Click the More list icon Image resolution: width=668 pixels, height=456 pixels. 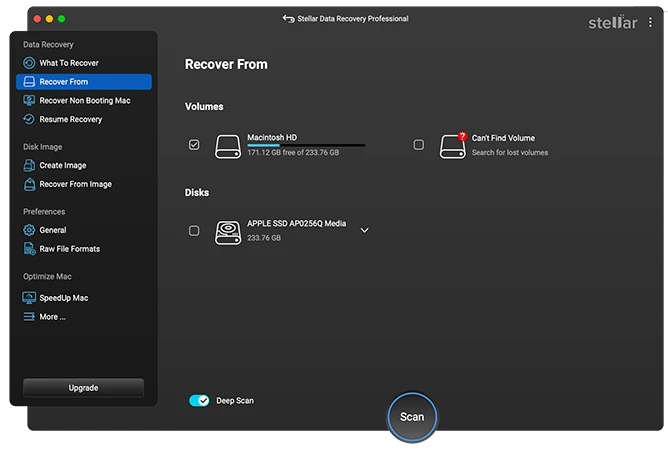click(29, 317)
